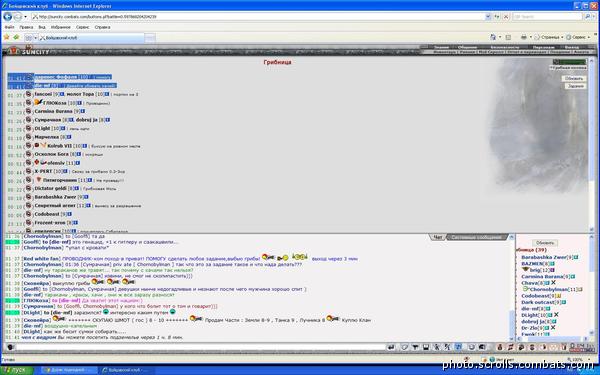The width and height of the screenshot is (600, 375).
Task: Open the Вид menu
Action: pos(42,27)
